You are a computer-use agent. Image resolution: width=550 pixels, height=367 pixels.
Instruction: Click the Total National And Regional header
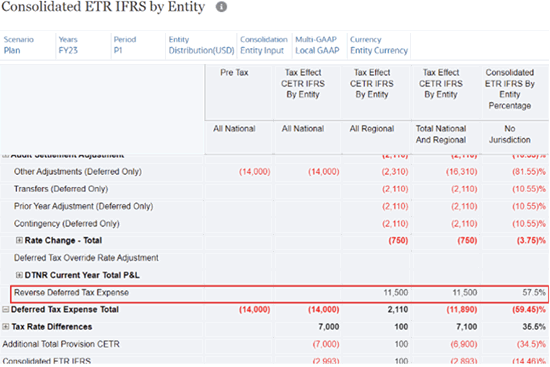click(x=441, y=134)
